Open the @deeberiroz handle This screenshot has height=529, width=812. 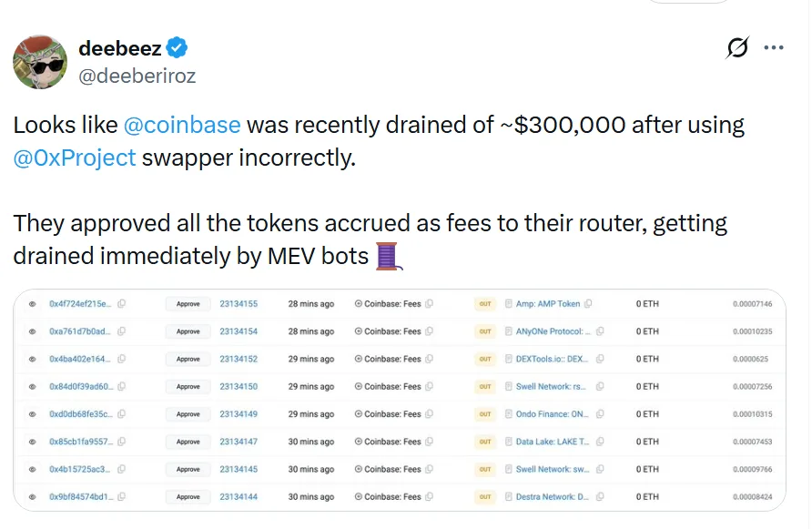(x=137, y=76)
